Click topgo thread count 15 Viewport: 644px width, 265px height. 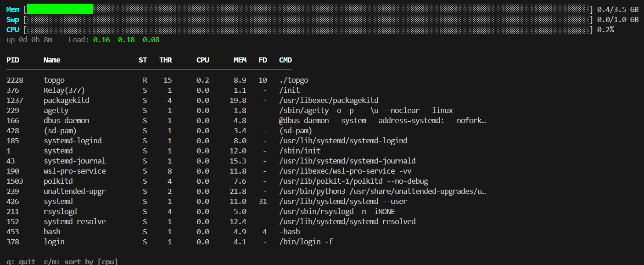(168, 80)
